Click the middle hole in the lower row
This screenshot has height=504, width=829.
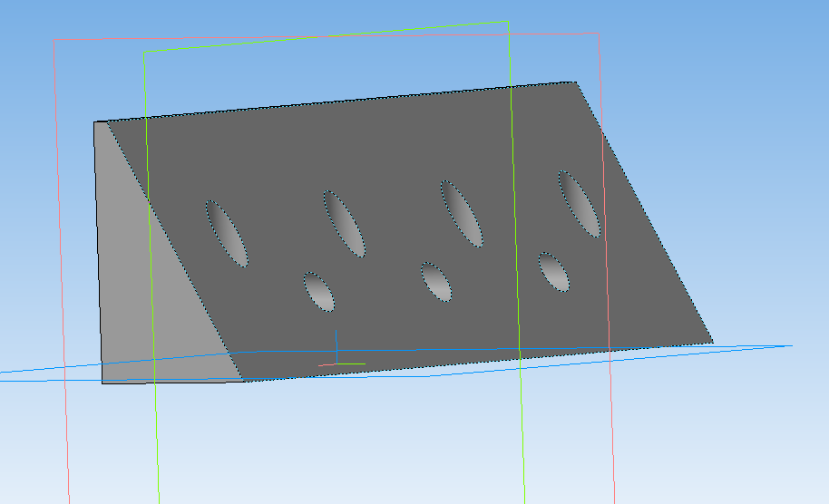click(436, 281)
